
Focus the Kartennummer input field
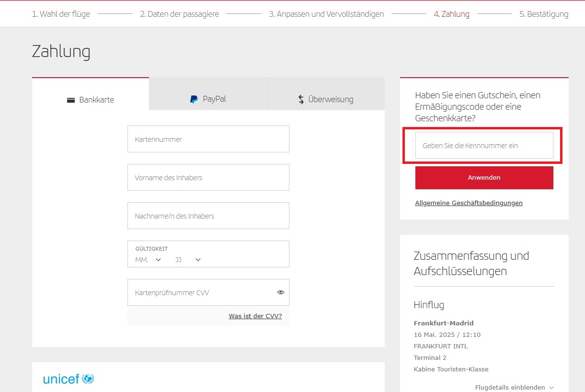click(x=208, y=139)
